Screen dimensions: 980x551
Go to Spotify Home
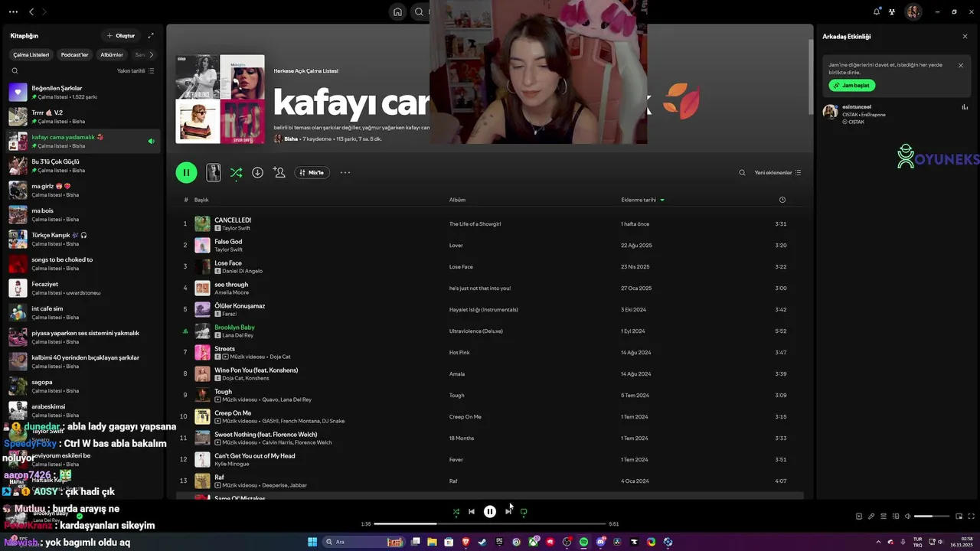[397, 11]
